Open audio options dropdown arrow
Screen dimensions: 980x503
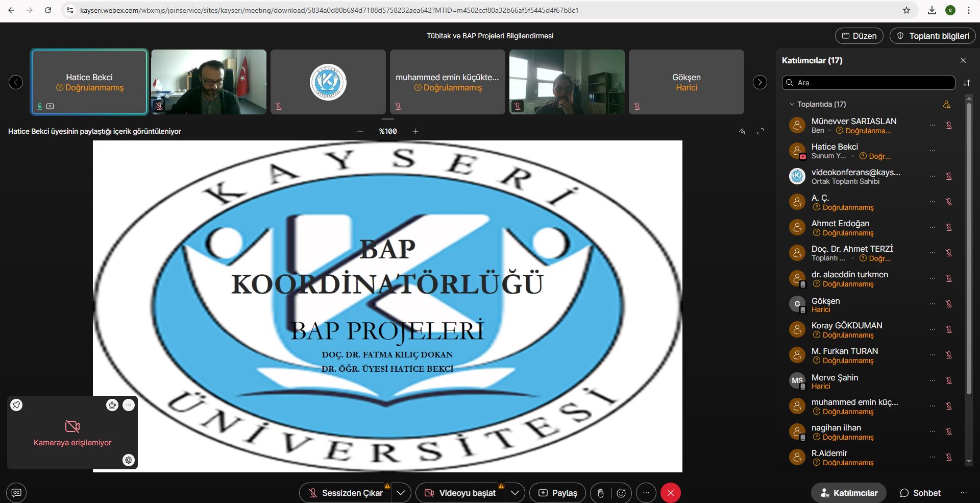[x=401, y=493]
